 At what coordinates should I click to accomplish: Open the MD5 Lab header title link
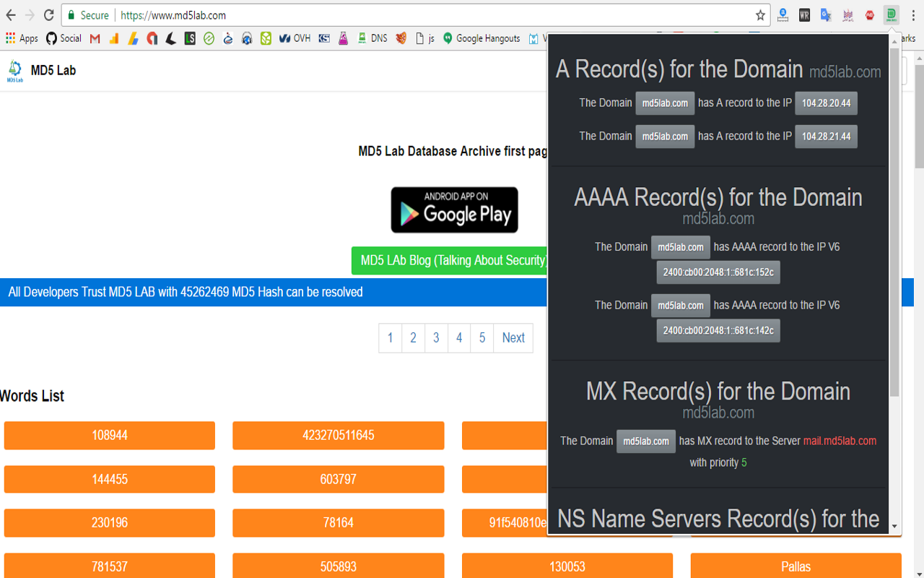[x=53, y=70]
